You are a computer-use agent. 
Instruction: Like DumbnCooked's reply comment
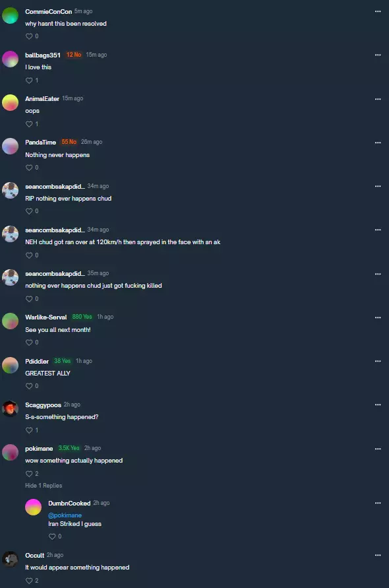click(52, 537)
